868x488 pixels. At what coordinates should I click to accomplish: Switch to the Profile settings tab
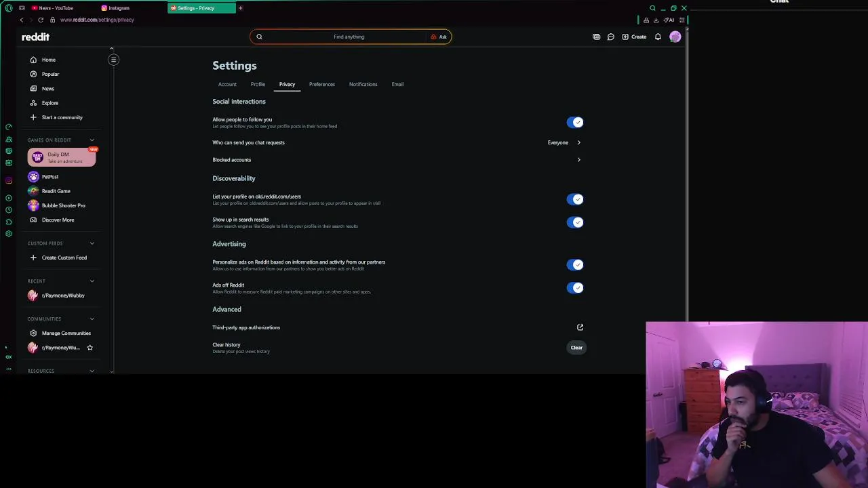coord(258,84)
